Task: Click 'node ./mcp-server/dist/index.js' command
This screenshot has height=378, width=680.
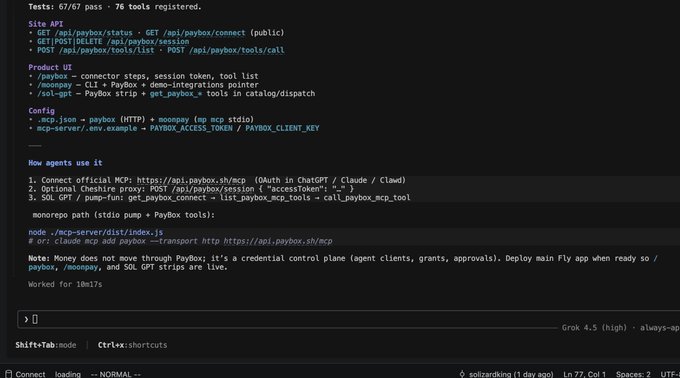Action: [95, 232]
